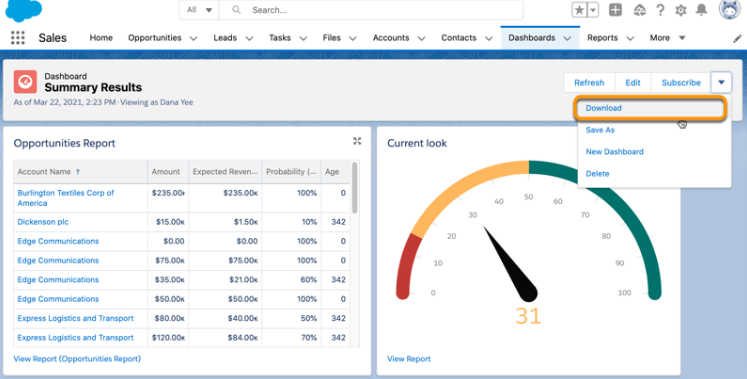This screenshot has width=747, height=379.
Task: Open the App Launcher grid icon
Action: coord(18,38)
